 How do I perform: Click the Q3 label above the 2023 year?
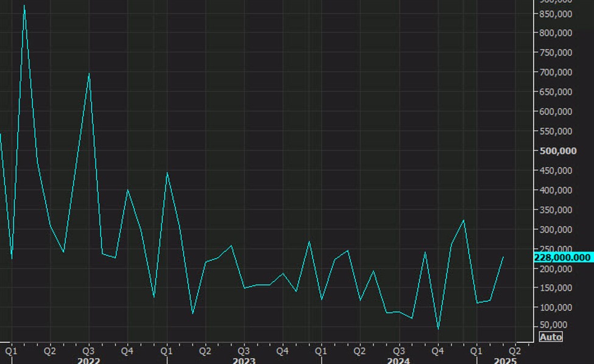[244, 351]
